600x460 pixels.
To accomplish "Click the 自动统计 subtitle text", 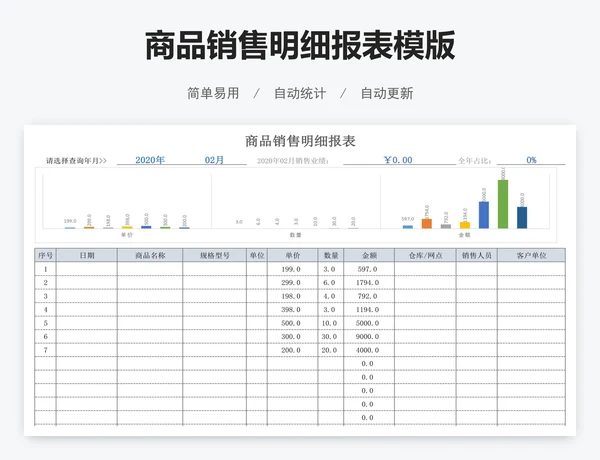I will (x=300, y=93).
